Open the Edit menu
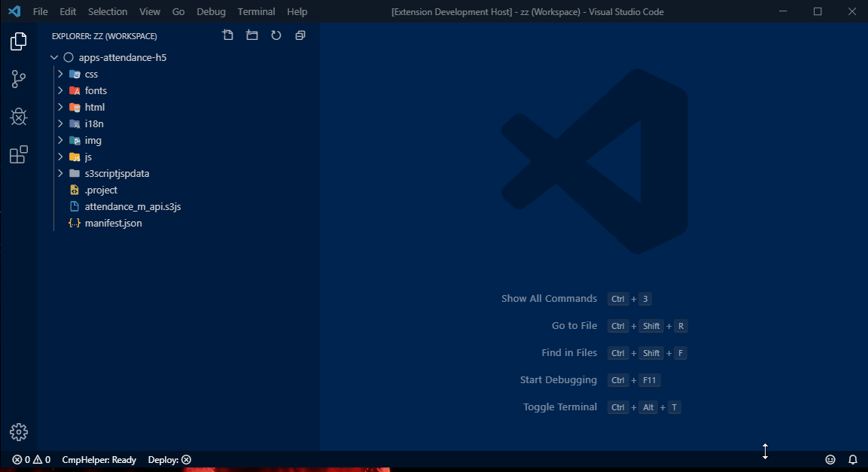Screen dimensions: 868x472 coord(68,11)
